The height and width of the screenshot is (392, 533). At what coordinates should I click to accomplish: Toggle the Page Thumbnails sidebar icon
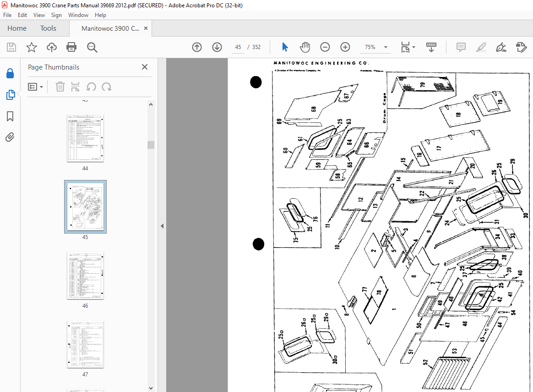click(10, 94)
